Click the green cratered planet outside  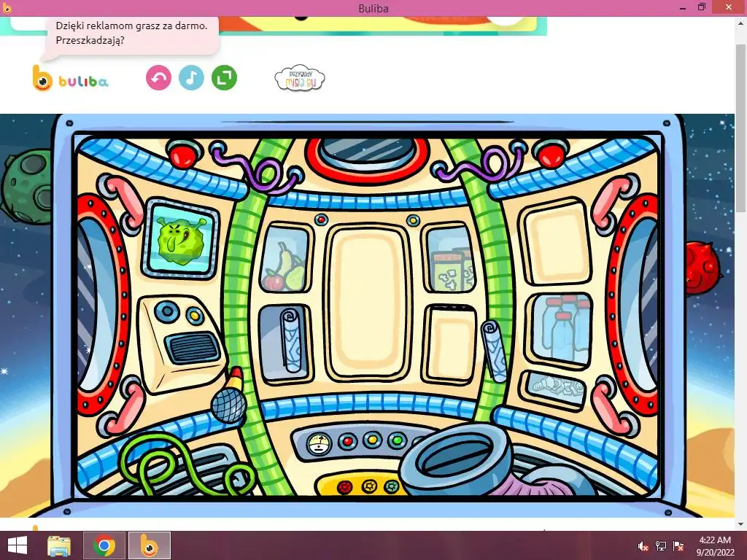pos(26,187)
